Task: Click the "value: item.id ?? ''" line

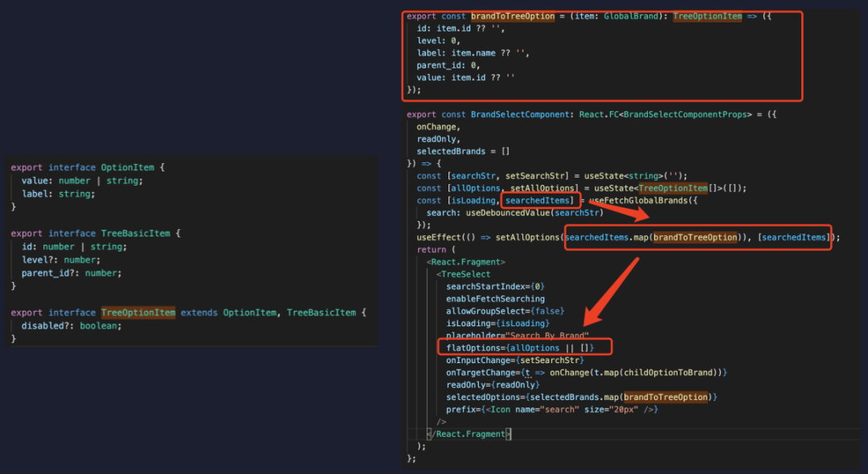Action: click(465, 77)
